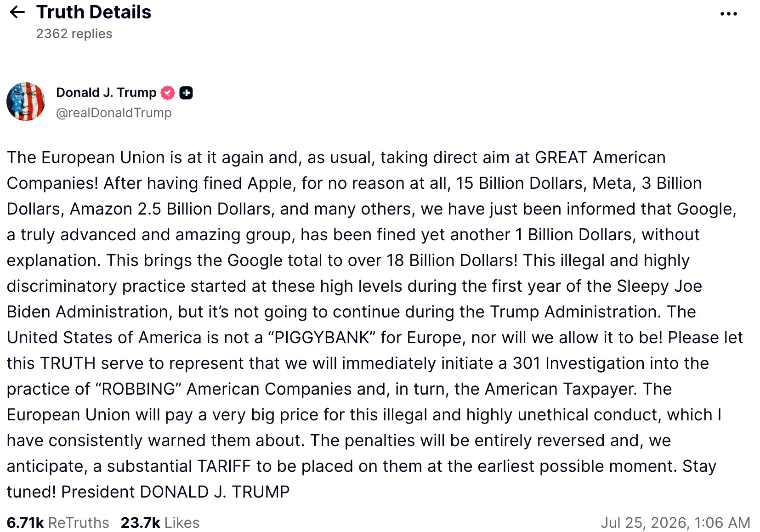
Task: View the 6.71k ReTruths list
Action: pos(58,523)
